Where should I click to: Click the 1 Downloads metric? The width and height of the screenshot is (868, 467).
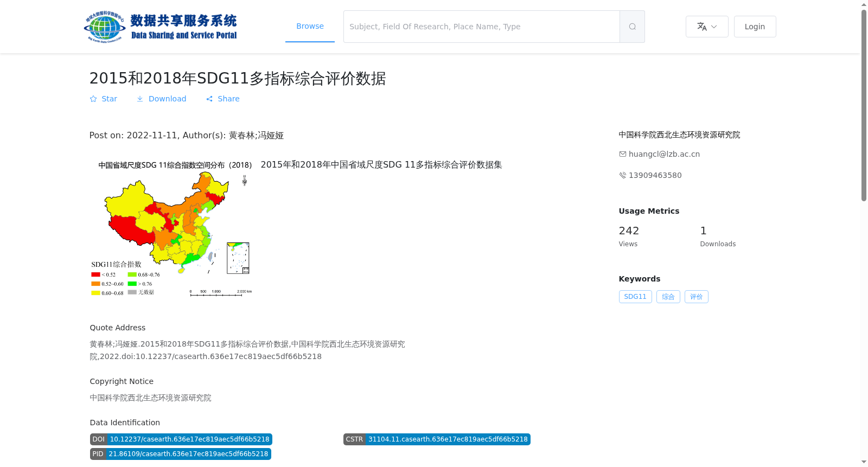pyautogui.click(x=718, y=236)
